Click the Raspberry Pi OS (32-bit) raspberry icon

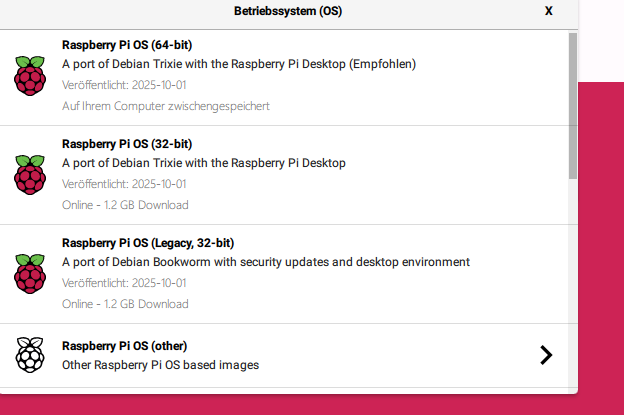click(29, 174)
